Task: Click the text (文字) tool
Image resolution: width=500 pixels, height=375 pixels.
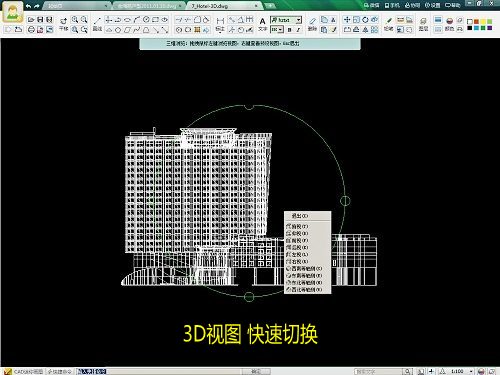Action: [262, 25]
